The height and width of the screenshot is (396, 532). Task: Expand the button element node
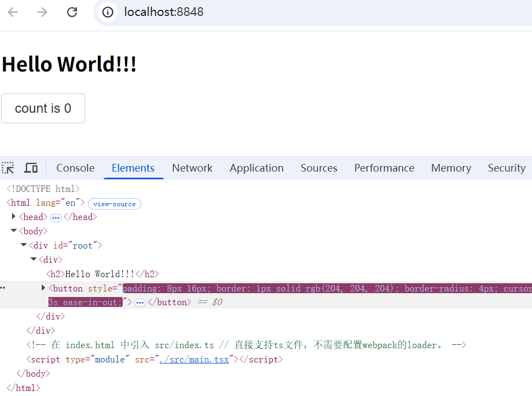point(43,288)
